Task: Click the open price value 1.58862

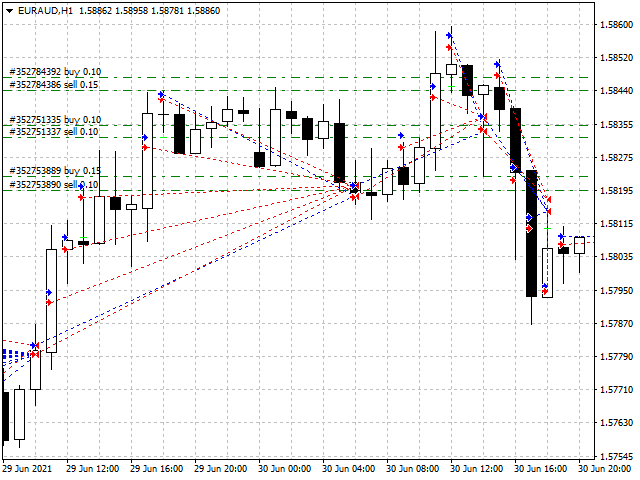Action: click(95, 11)
